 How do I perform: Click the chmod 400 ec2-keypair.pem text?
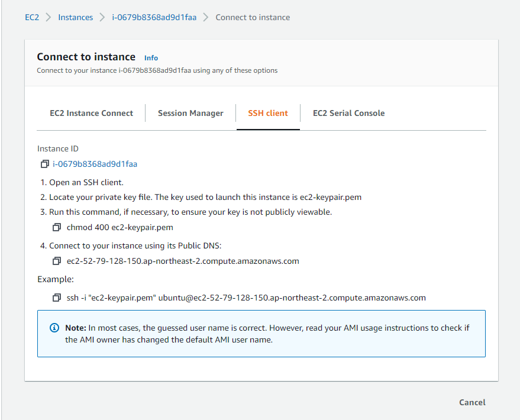tap(119, 227)
